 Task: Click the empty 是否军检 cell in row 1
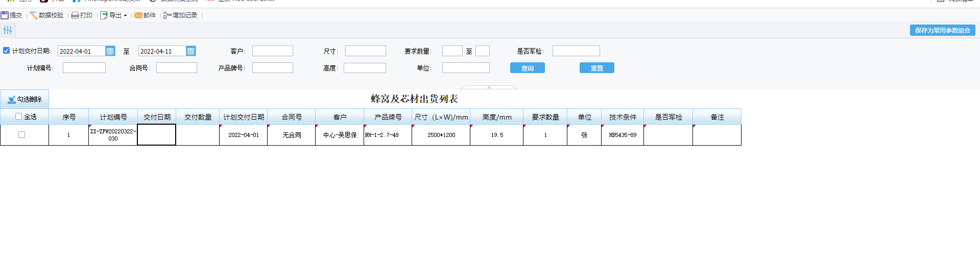pos(668,135)
